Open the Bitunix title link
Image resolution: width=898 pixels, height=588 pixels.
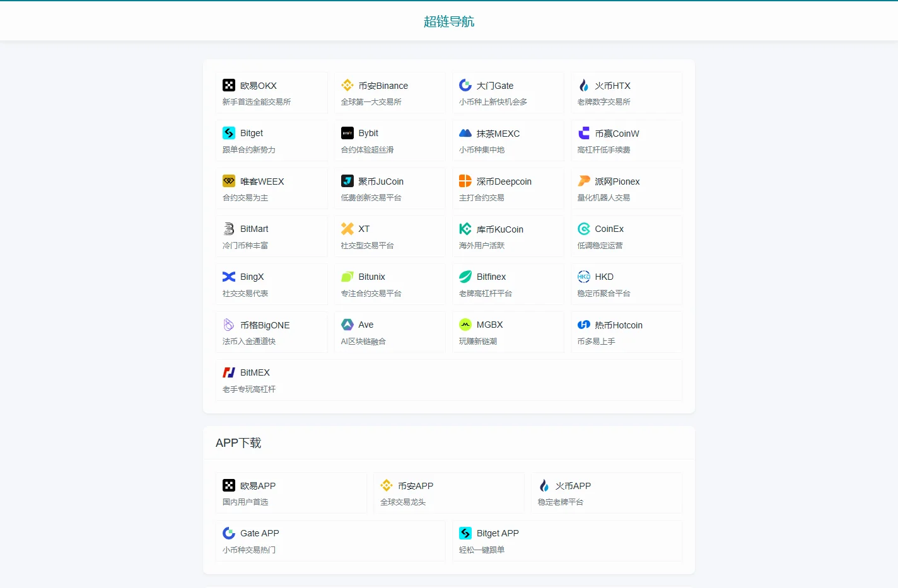(372, 277)
